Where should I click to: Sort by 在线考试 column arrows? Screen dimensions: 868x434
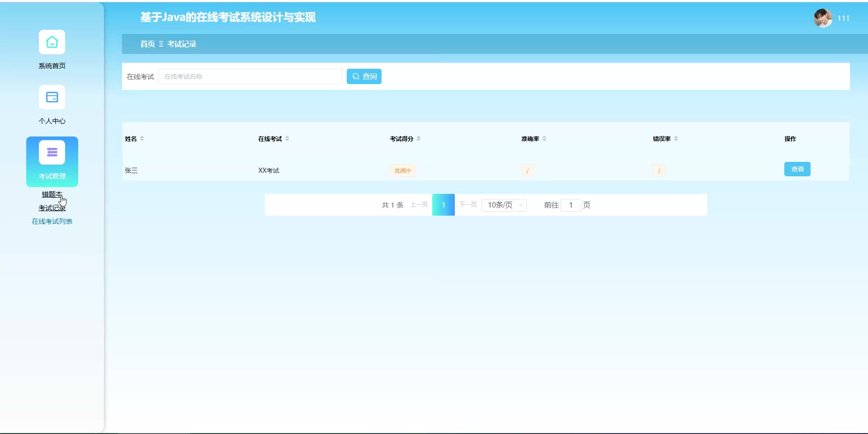(x=287, y=139)
